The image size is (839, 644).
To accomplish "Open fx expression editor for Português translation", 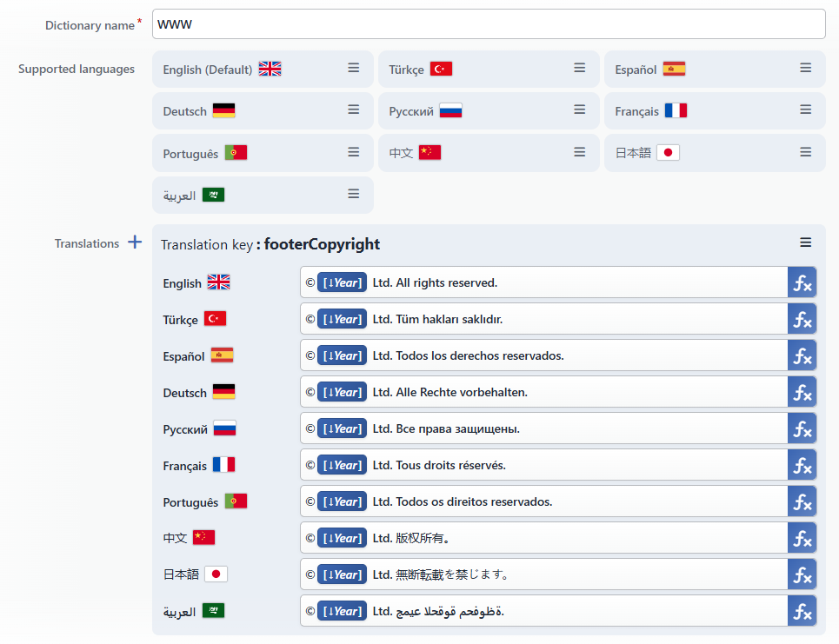I will pyautogui.click(x=802, y=501).
